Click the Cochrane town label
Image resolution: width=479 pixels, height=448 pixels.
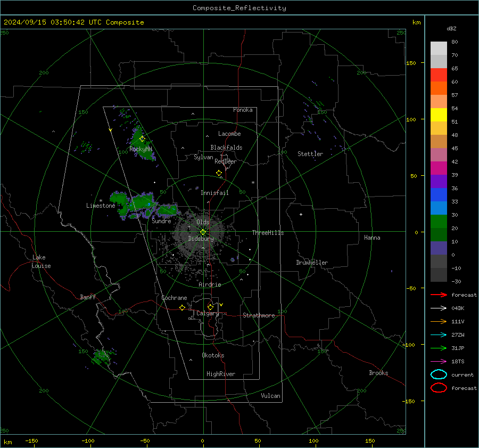coord(174,298)
